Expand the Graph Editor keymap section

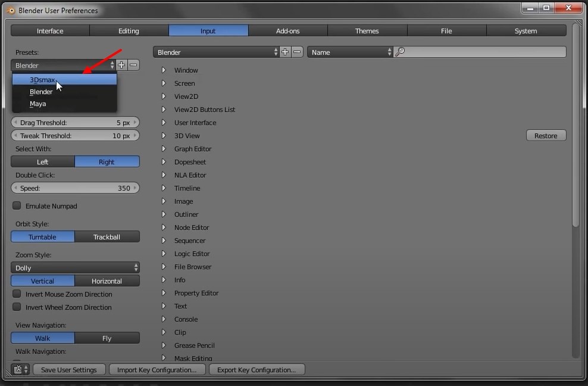tap(164, 149)
